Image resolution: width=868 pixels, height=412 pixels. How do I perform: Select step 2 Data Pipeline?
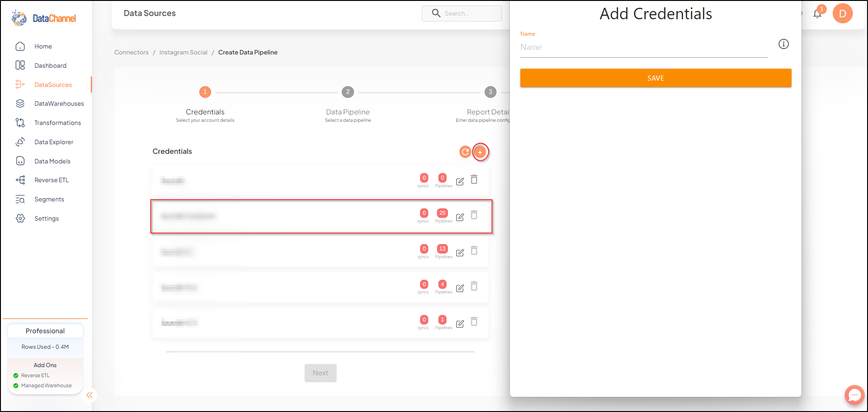[348, 92]
